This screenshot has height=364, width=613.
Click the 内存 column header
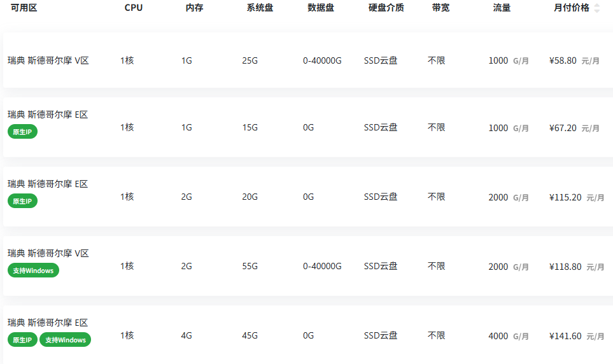[x=194, y=8]
